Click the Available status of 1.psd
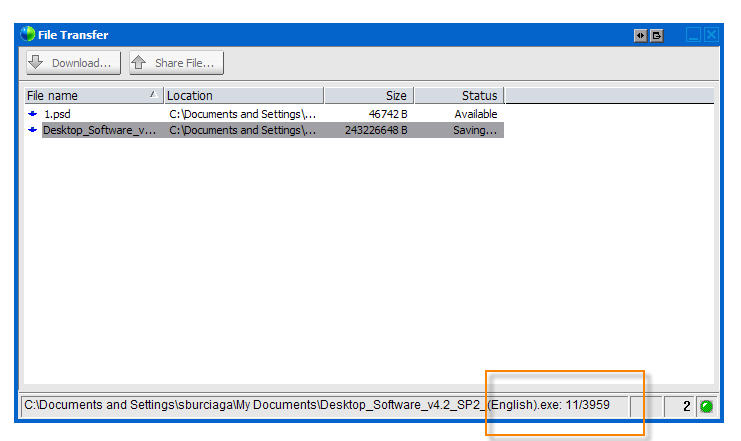741x441 pixels. point(475,114)
